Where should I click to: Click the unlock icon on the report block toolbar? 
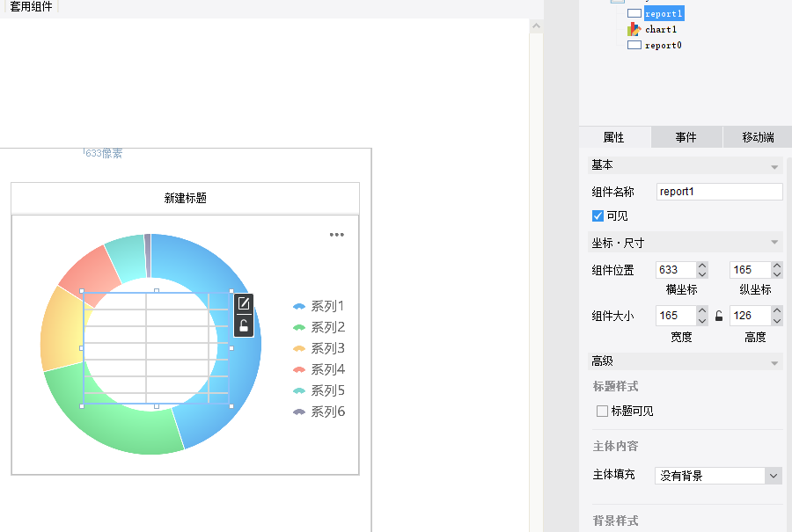244,326
